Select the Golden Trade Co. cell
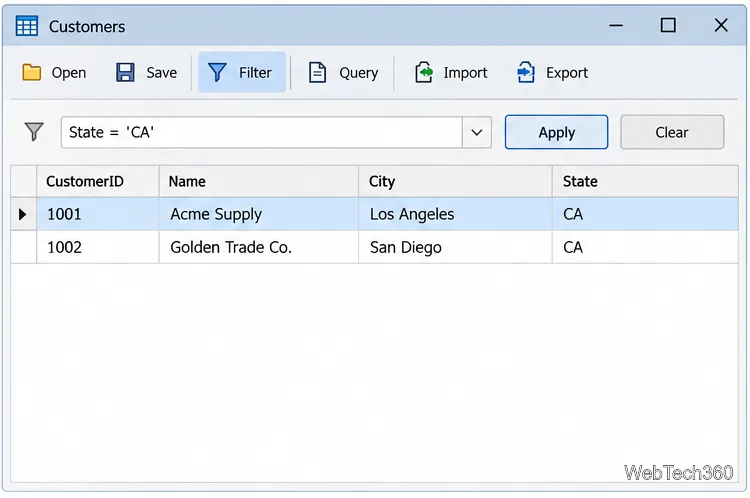This screenshot has height=498, width=750. (259, 247)
